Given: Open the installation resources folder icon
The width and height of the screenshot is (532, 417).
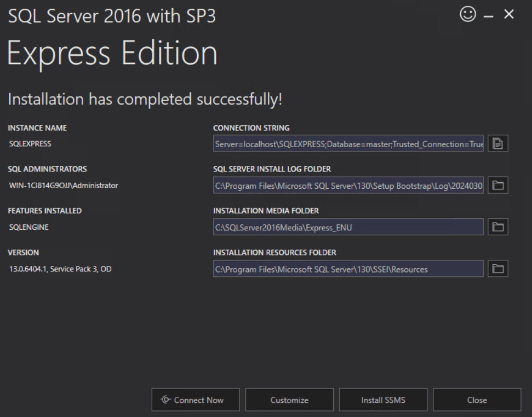Looking at the screenshot, I should 497,268.
